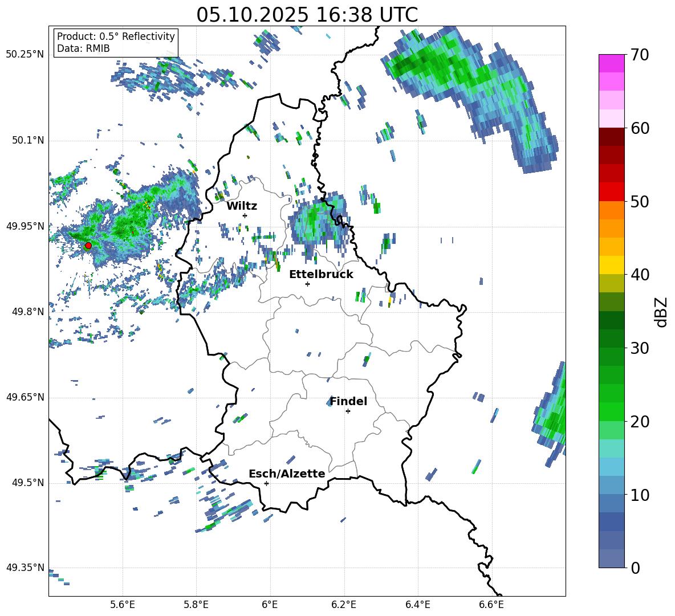This screenshot has width=675, height=616.
Task: Click the colorbar tick label 40
Action: (640, 275)
